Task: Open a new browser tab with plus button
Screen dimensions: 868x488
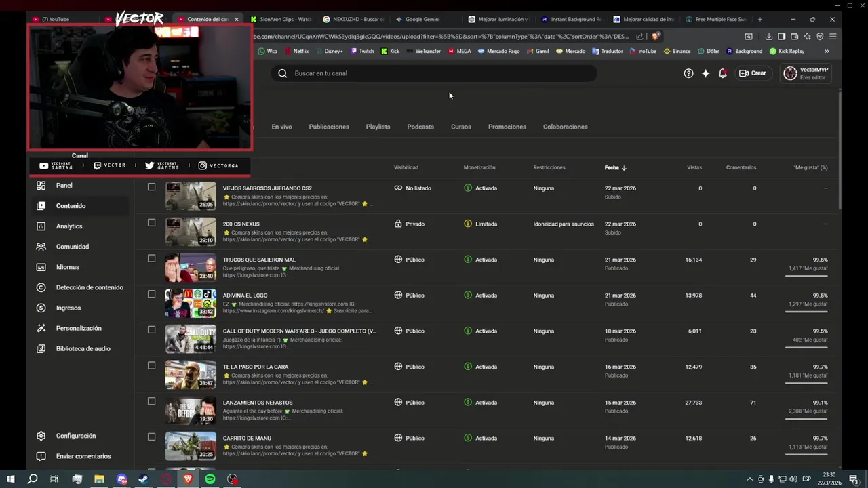Action: pos(759,19)
